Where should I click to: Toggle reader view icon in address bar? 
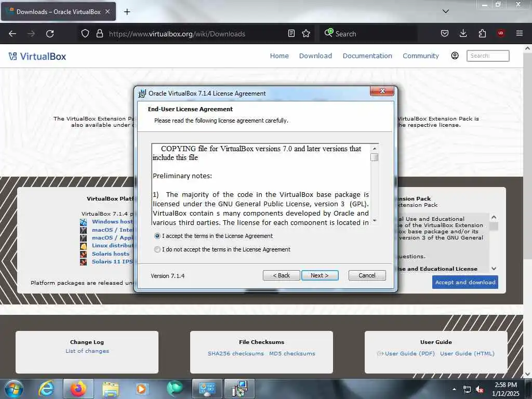click(291, 34)
